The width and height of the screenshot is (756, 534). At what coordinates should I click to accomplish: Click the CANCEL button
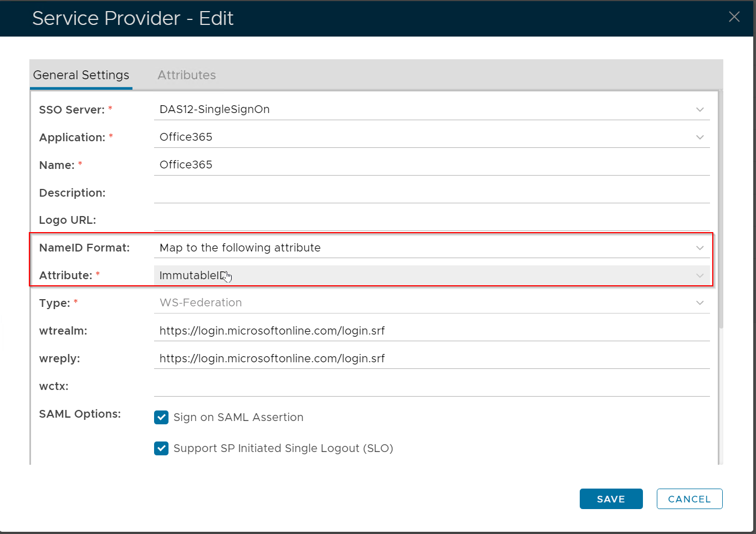689,499
